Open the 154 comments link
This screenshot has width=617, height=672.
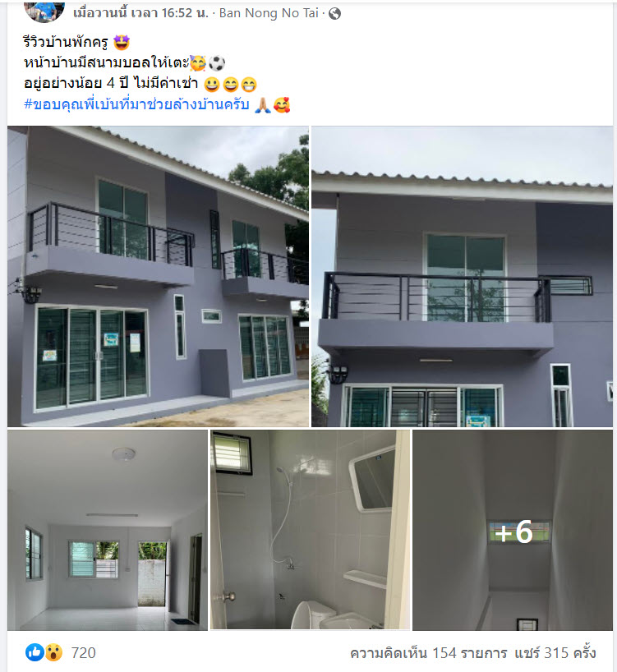pos(429,653)
